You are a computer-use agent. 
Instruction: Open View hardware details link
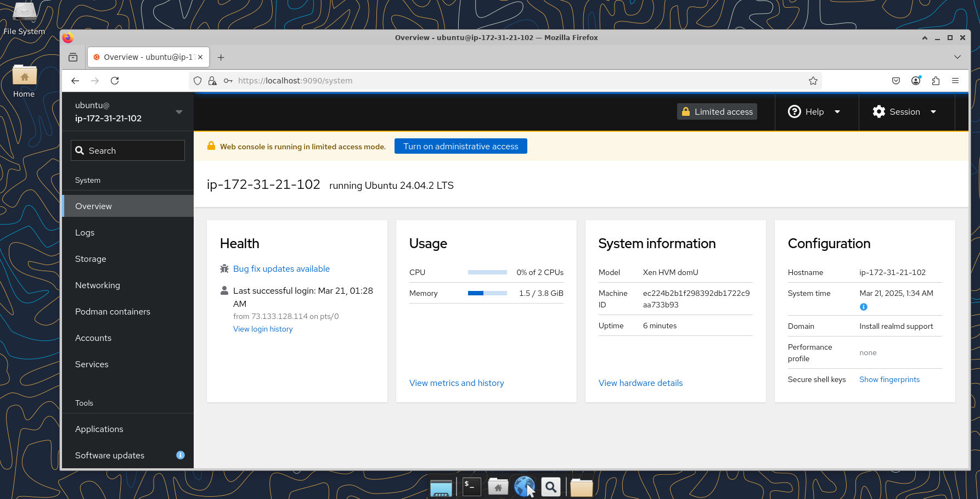pyautogui.click(x=641, y=383)
